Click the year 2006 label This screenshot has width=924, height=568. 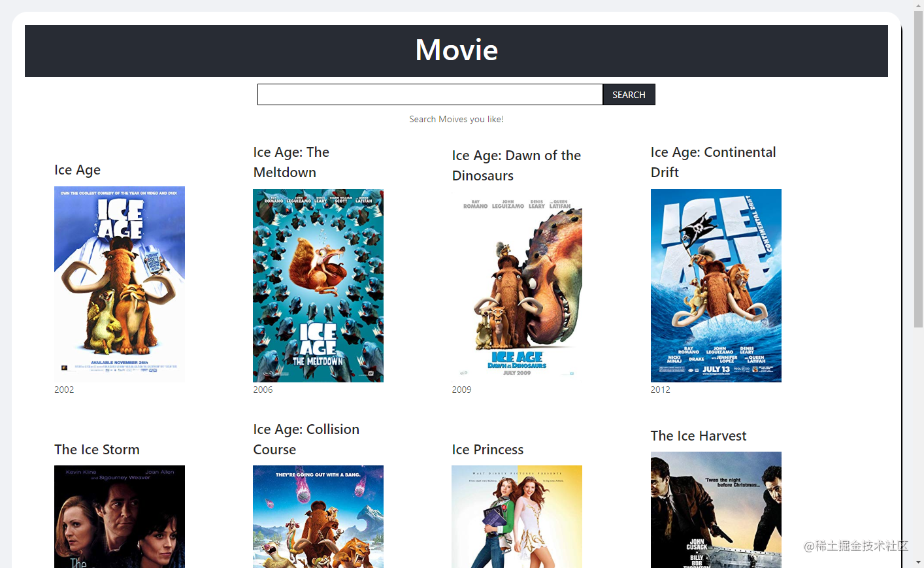(263, 390)
